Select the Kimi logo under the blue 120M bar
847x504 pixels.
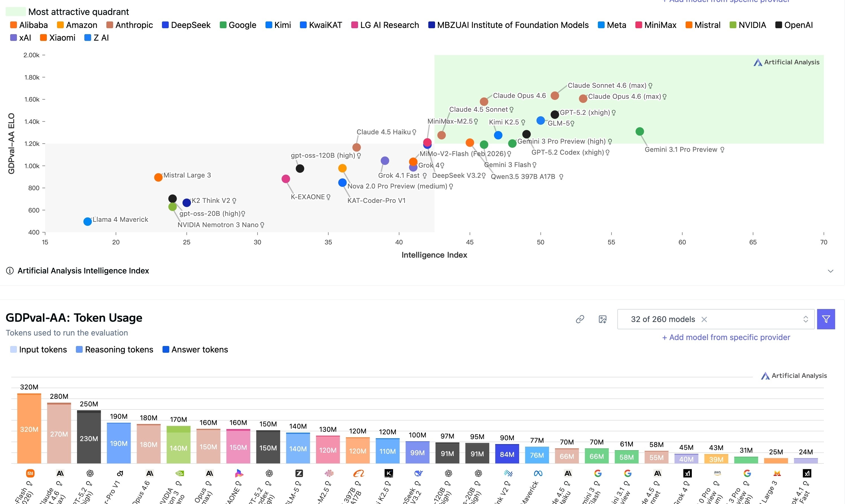click(x=388, y=473)
